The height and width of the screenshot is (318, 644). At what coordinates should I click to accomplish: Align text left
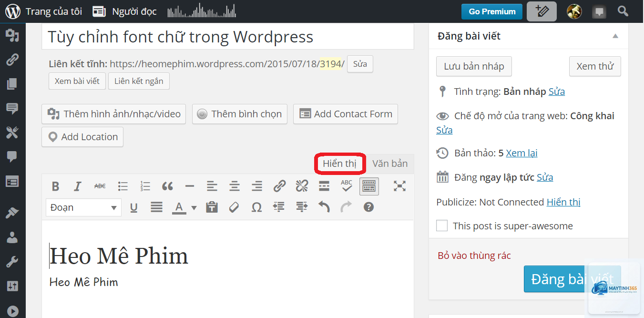[x=212, y=186]
